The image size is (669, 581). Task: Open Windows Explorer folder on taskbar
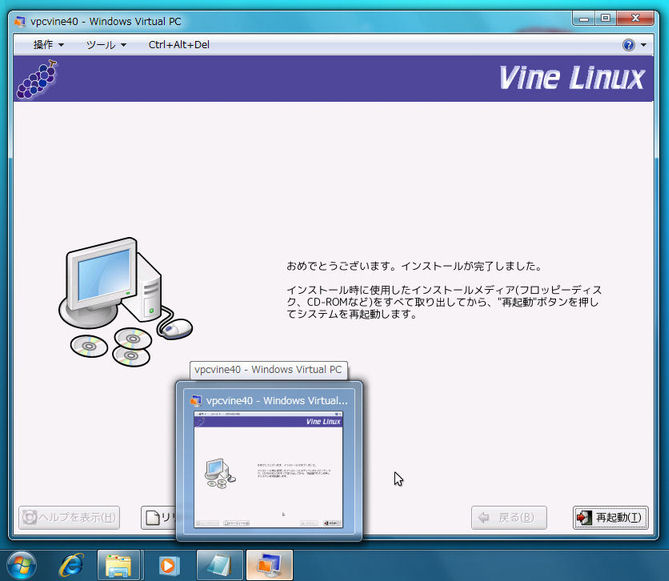pos(119,566)
